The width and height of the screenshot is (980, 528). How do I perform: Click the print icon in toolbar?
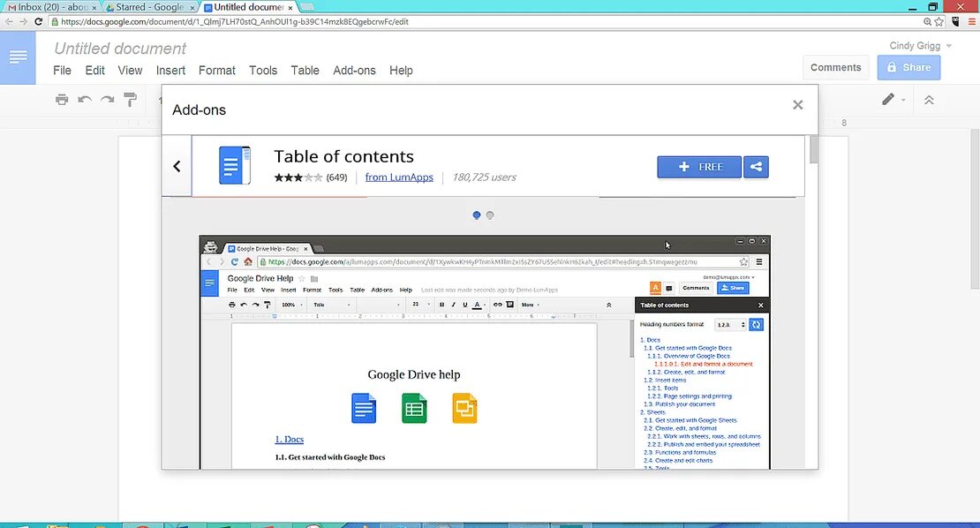[62, 100]
